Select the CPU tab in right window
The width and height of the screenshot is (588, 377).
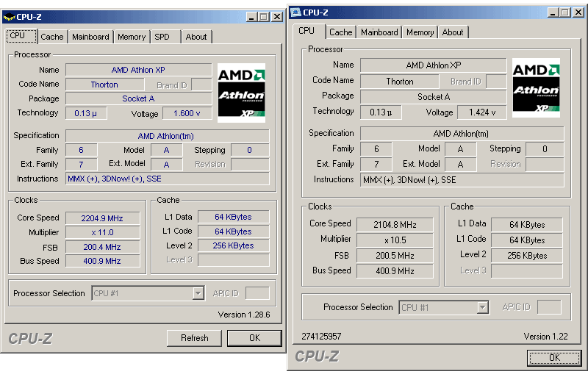coord(309,31)
